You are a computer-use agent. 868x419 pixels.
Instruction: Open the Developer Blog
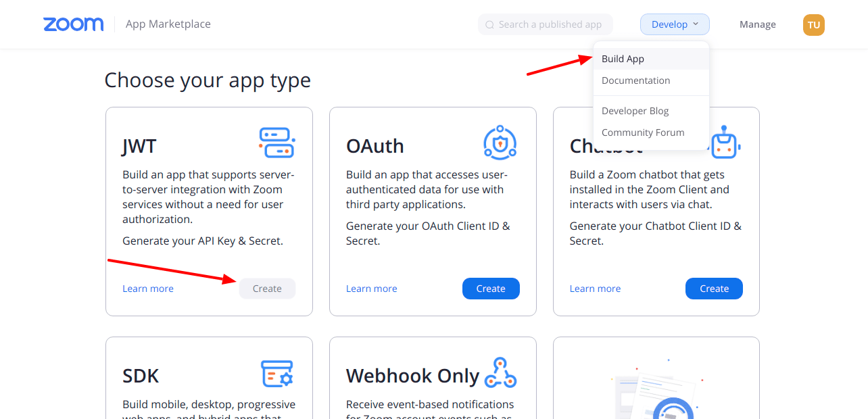[x=635, y=110]
